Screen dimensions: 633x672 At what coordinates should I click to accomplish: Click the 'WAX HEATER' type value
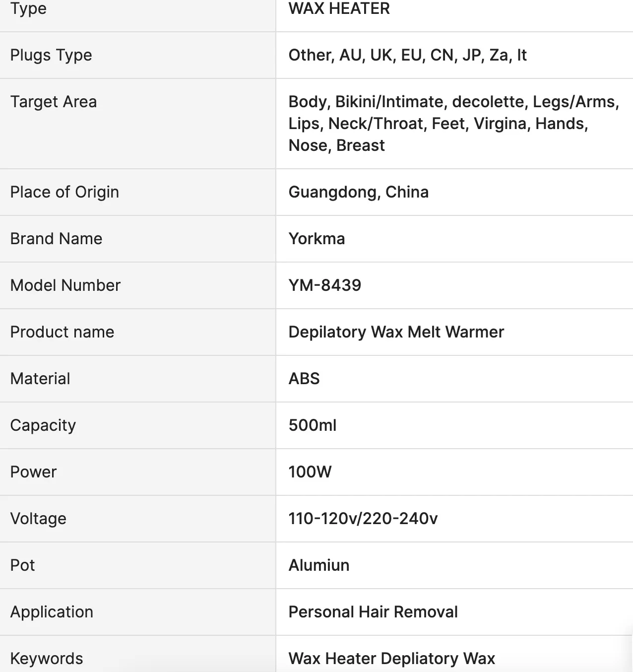[x=339, y=8]
